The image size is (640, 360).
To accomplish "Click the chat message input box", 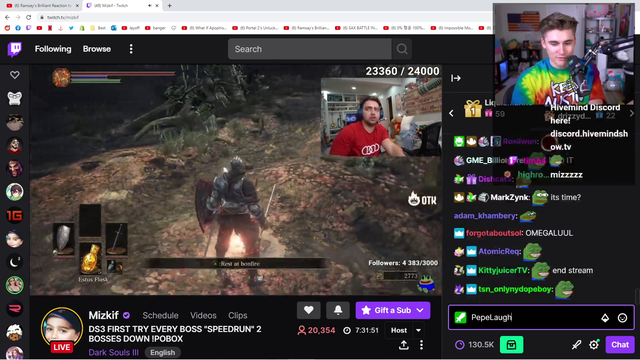I will coord(541,317).
